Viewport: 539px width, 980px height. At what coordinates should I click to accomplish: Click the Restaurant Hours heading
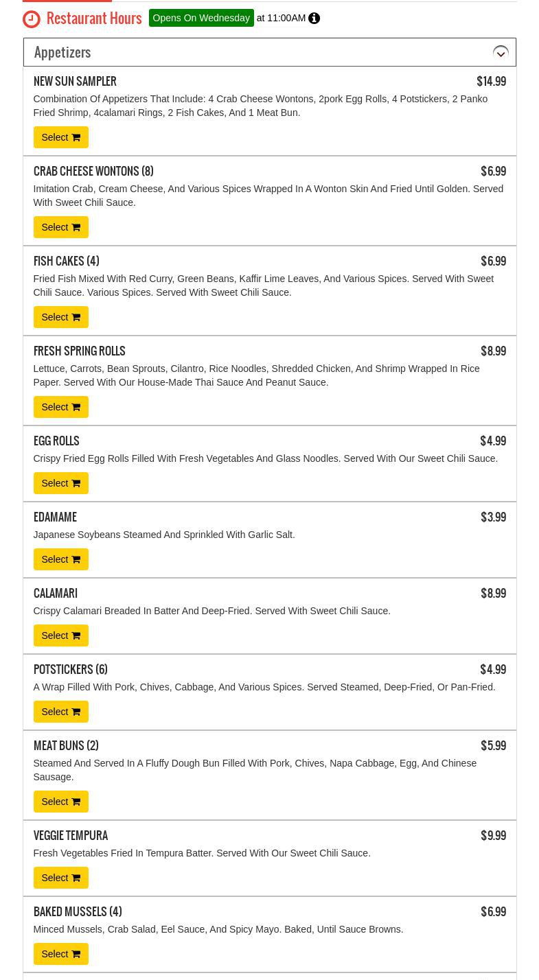click(x=94, y=19)
